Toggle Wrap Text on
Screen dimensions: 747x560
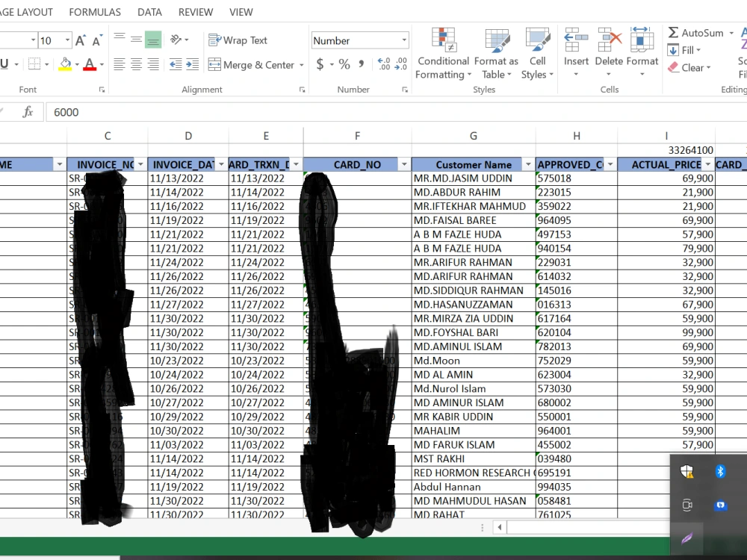pyautogui.click(x=238, y=40)
